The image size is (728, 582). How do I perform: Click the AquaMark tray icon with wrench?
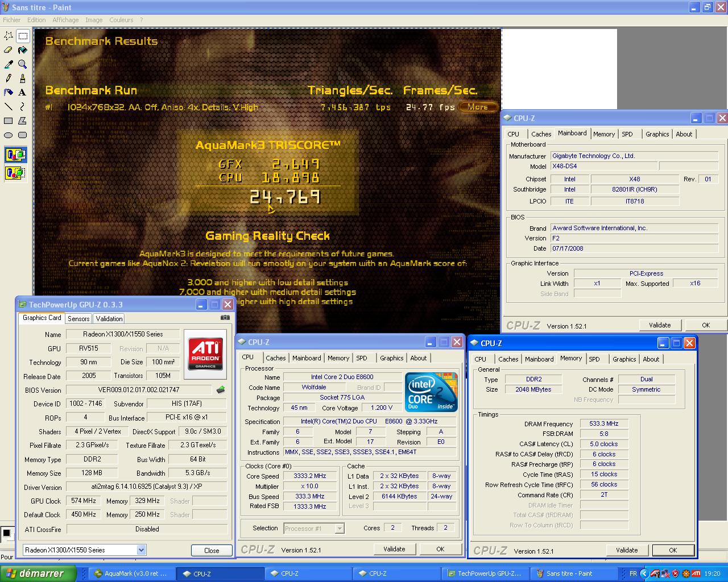click(x=655, y=573)
